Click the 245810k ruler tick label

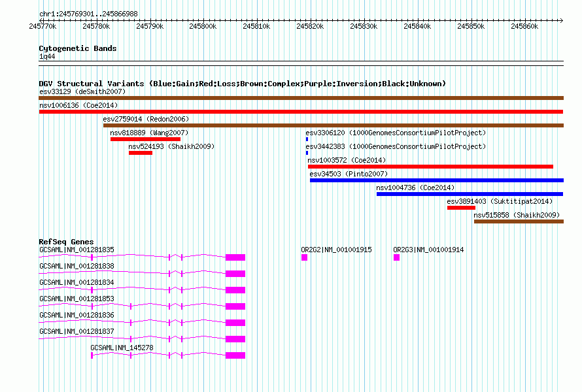click(256, 26)
